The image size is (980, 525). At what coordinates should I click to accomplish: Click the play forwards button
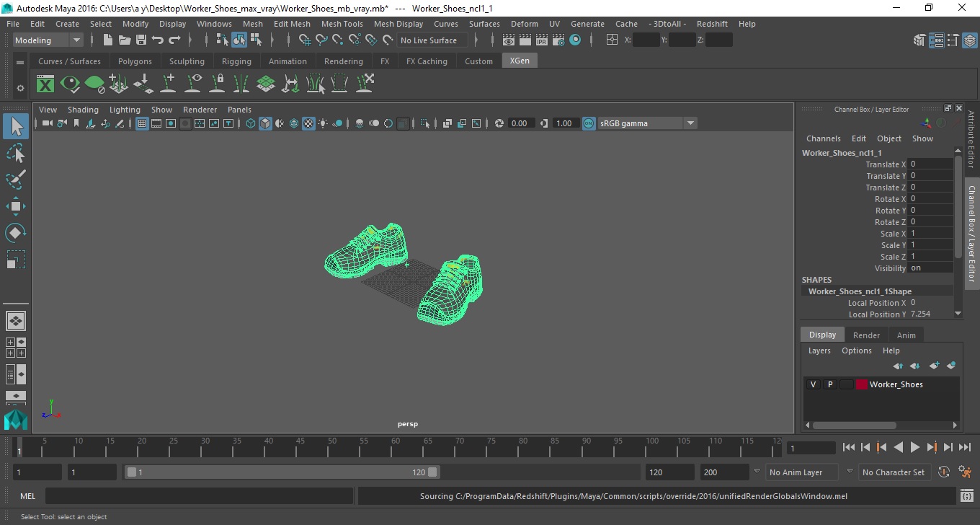[x=915, y=447]
